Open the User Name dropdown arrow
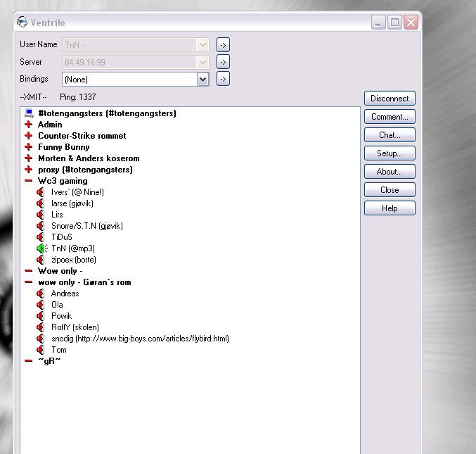Screen dimensions: 476x454 pyautogui.click(x=202, y=45)
